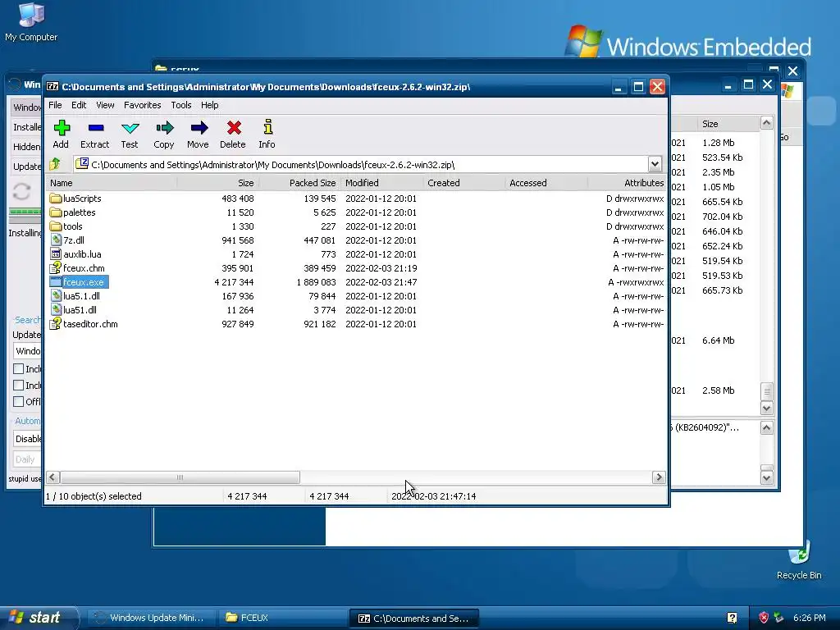Screen dimensions: 840x630
Task: Open the Help menu
Action: [209, 105]
